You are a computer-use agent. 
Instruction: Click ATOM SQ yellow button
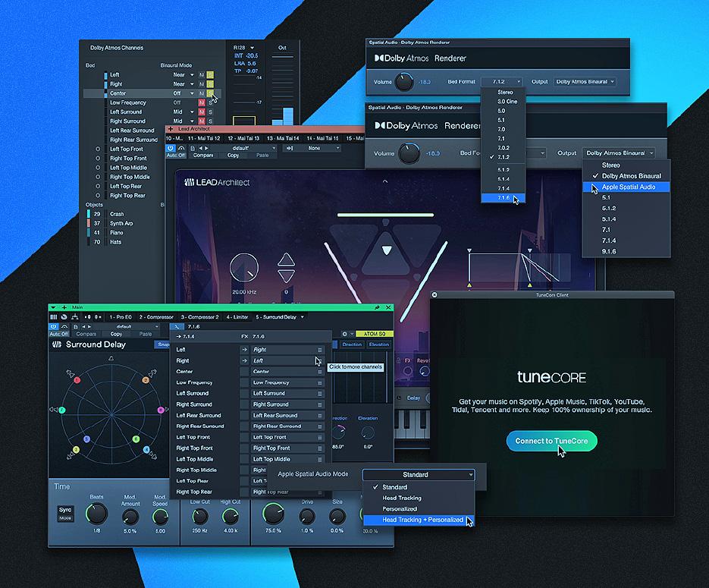375,334
